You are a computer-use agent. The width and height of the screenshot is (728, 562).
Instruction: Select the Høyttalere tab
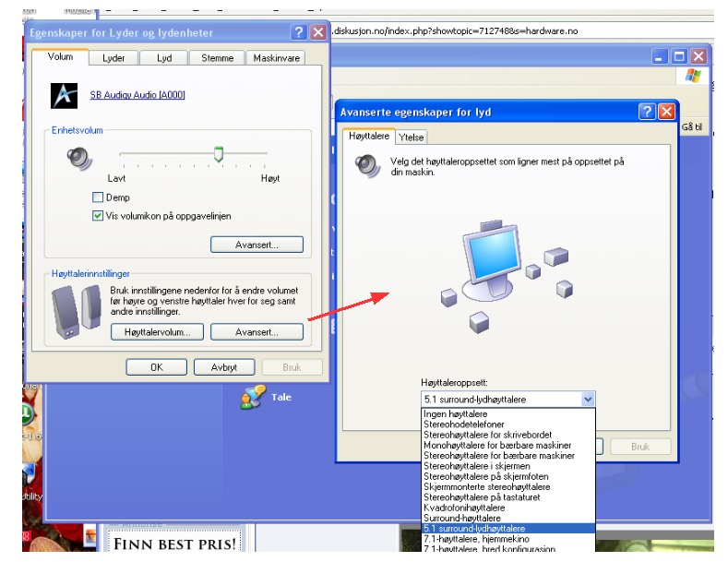click(369, 136)
